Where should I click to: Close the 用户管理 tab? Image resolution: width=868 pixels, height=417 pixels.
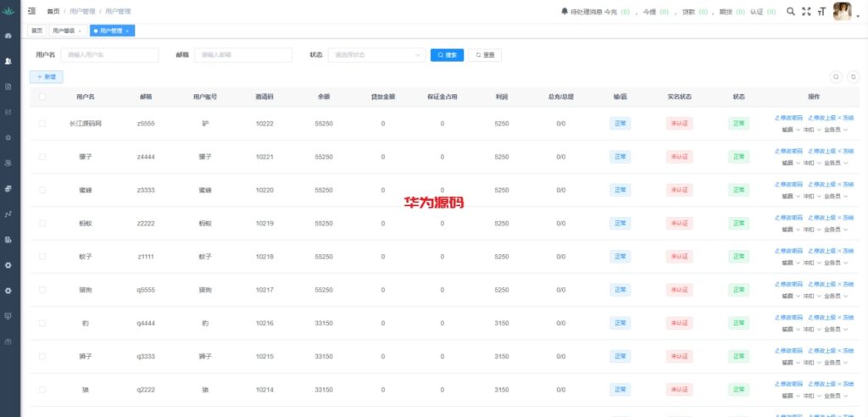127,31
